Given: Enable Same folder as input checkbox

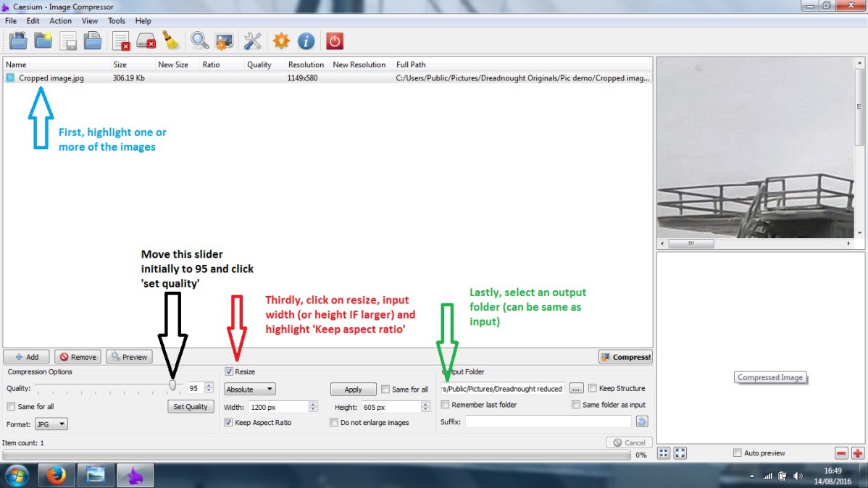Looking at the screenshot, I should [x=576, y=405].
